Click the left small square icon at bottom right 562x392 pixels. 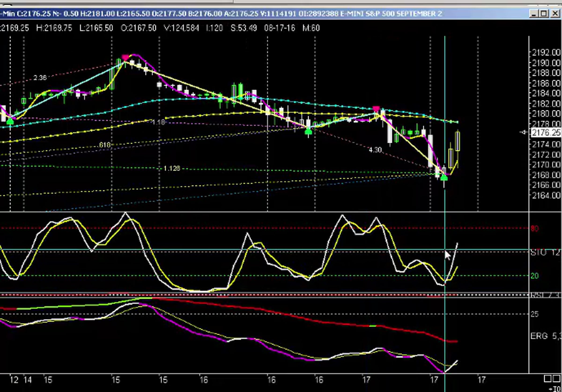pos(547,379)
